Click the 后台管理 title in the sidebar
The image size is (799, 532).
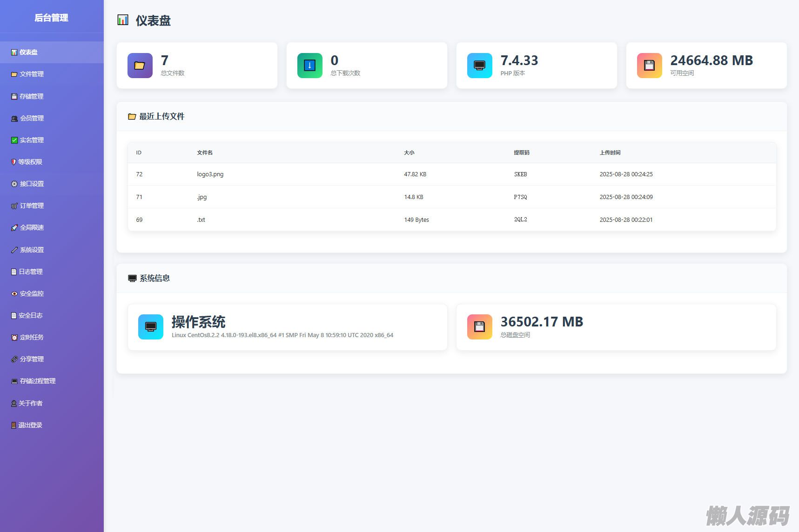(x=51, y=18)
